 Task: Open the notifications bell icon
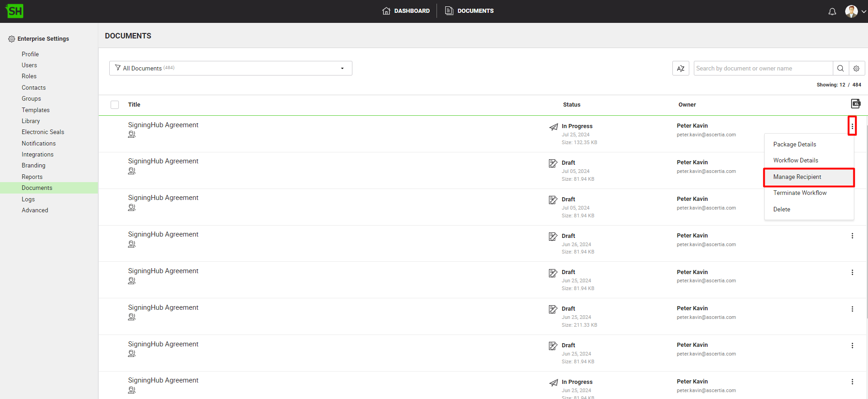point(832,11)
